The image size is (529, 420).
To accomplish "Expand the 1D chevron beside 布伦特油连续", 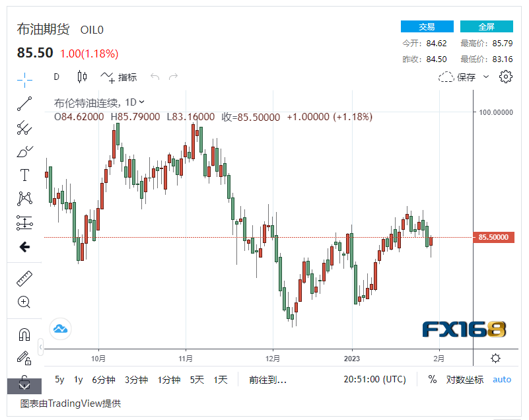I will pos(142,102).
